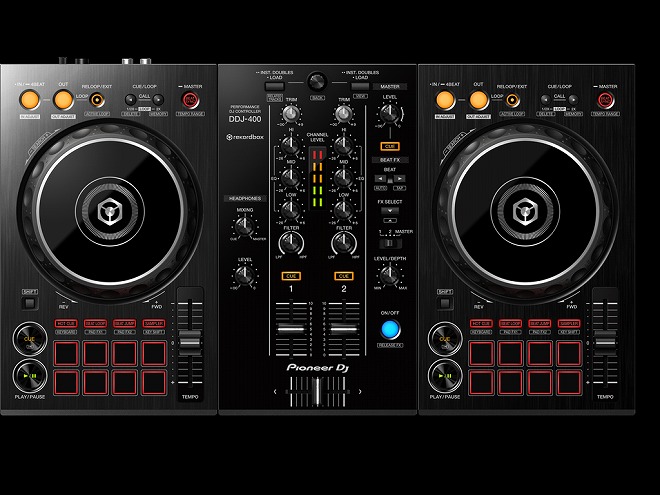660x495 pixels.
Task: Click the BEAT FX right arrow button
Action: [x=399, y=179]
